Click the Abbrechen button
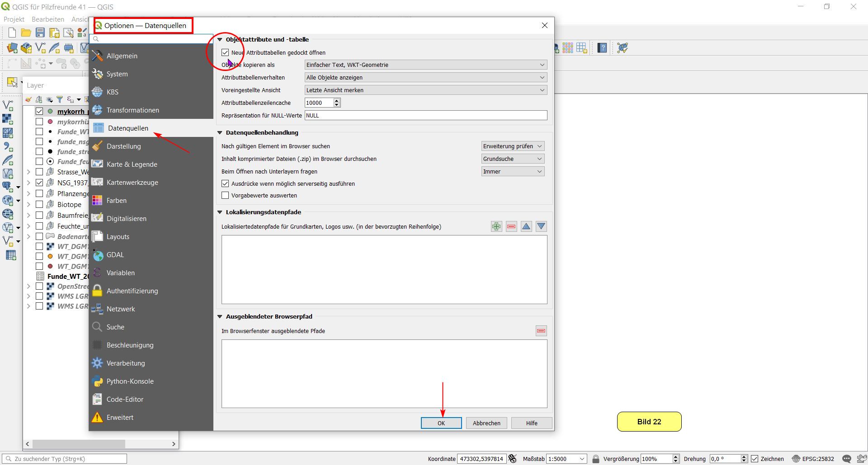 486,423
